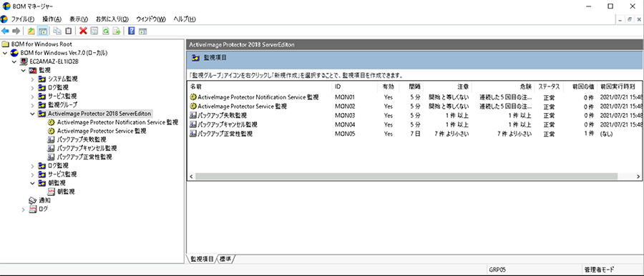Image resolution: width=644 pixels, height=276 pixels.
Task: Expand the ログ node below 通知
Action: (x=24, y=209)
